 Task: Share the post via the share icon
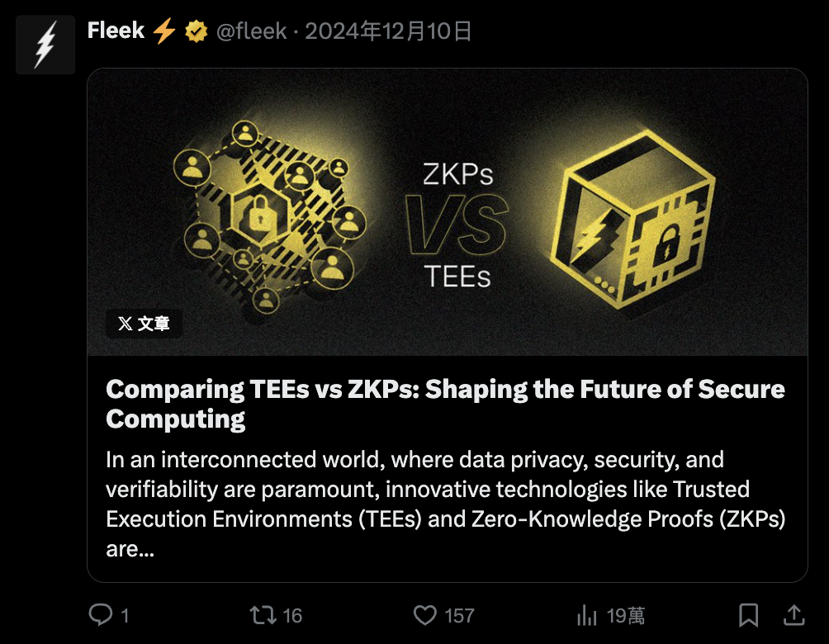tap(793, 615)
